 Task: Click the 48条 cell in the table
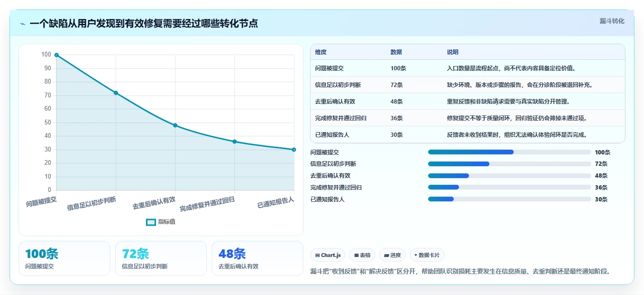click(397, 102)
